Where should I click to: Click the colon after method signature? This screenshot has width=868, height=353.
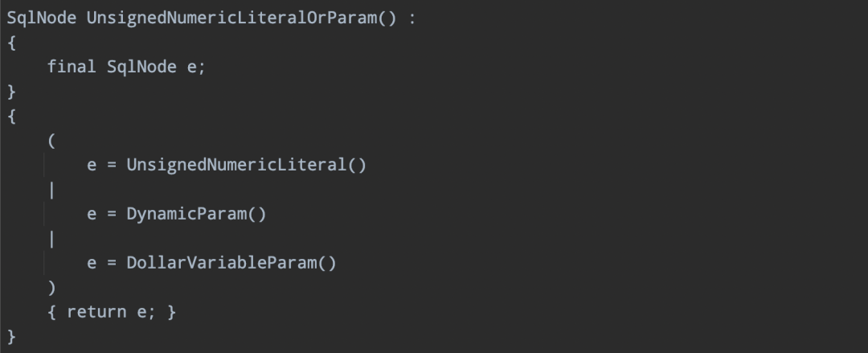pyautogui.click(x=411, y=18)
